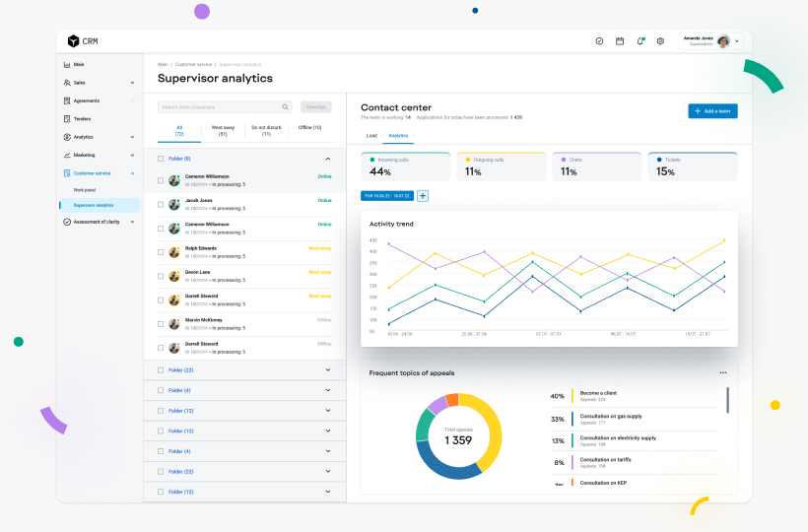Expand the Sales sidebar menu
Screen dimensions: 808x532
pyautogui.click(x=133, y=83)
